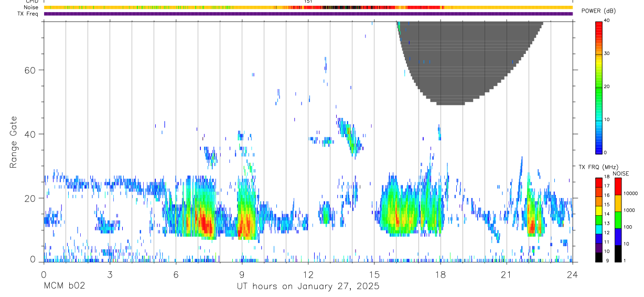Click the Noise strip above the plot
The width and height of the screenshot is (644, 297).
tap(308, 7)
